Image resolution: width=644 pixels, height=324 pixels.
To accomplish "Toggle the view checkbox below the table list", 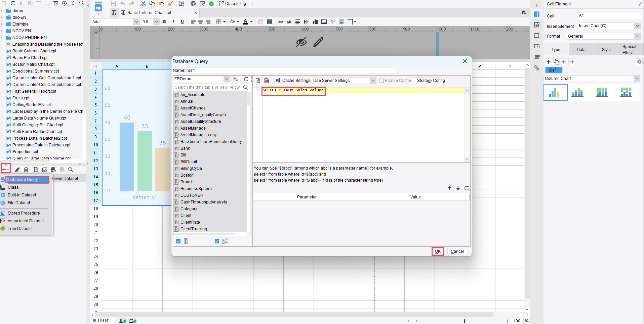I will (217, 241).
